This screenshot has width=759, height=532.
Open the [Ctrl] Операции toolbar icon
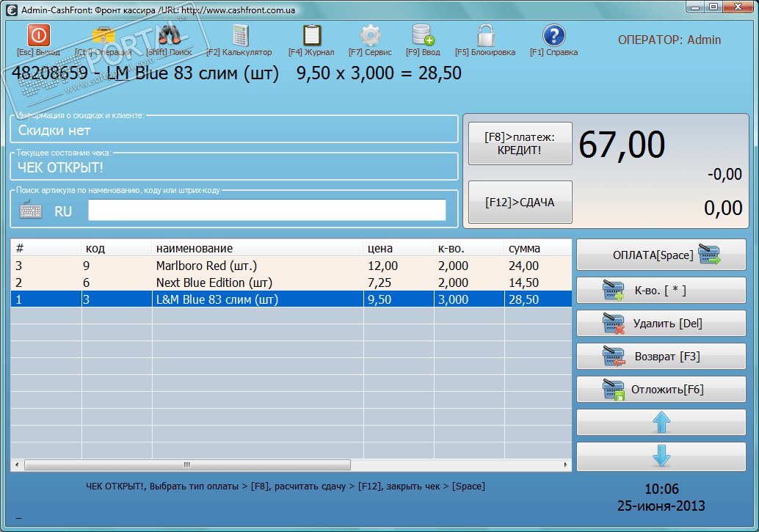(103, 35)
